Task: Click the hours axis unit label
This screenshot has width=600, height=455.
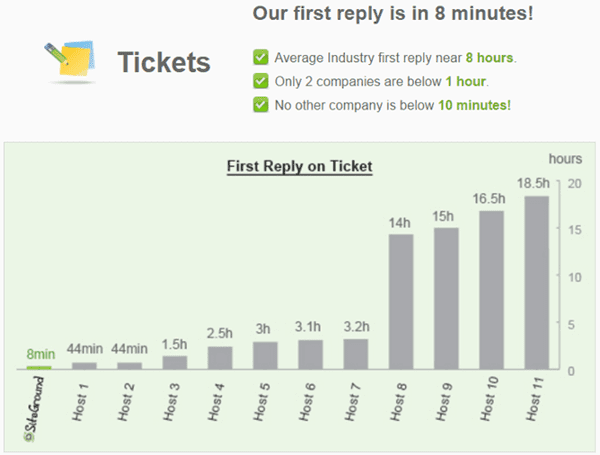Action: point(565,159)
